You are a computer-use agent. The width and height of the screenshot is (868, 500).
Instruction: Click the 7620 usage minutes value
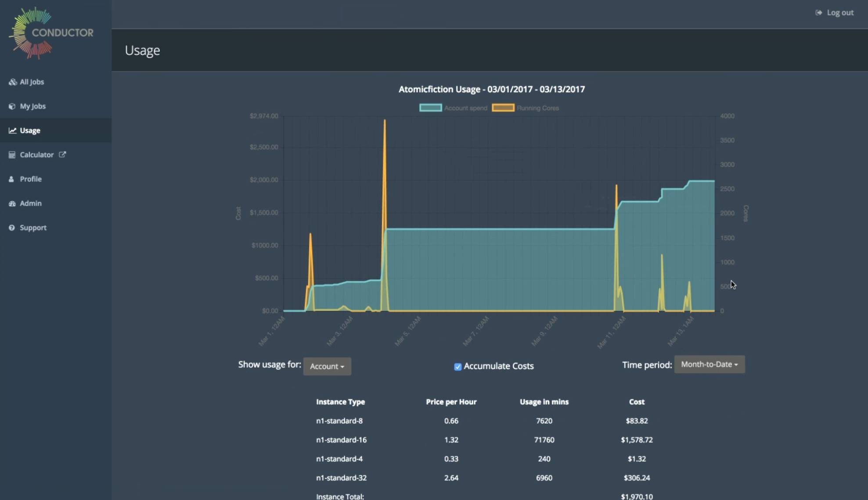[544, 420]
